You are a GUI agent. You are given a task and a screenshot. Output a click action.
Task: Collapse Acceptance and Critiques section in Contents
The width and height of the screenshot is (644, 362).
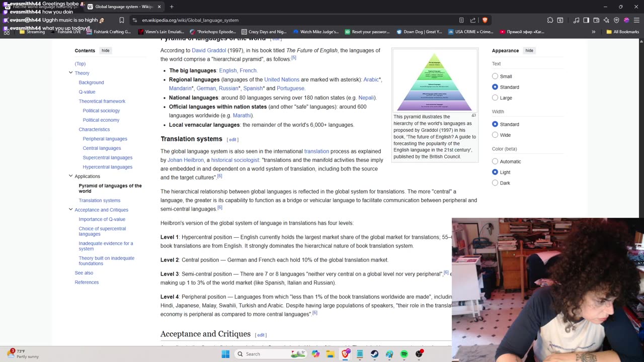pos(70,210)
